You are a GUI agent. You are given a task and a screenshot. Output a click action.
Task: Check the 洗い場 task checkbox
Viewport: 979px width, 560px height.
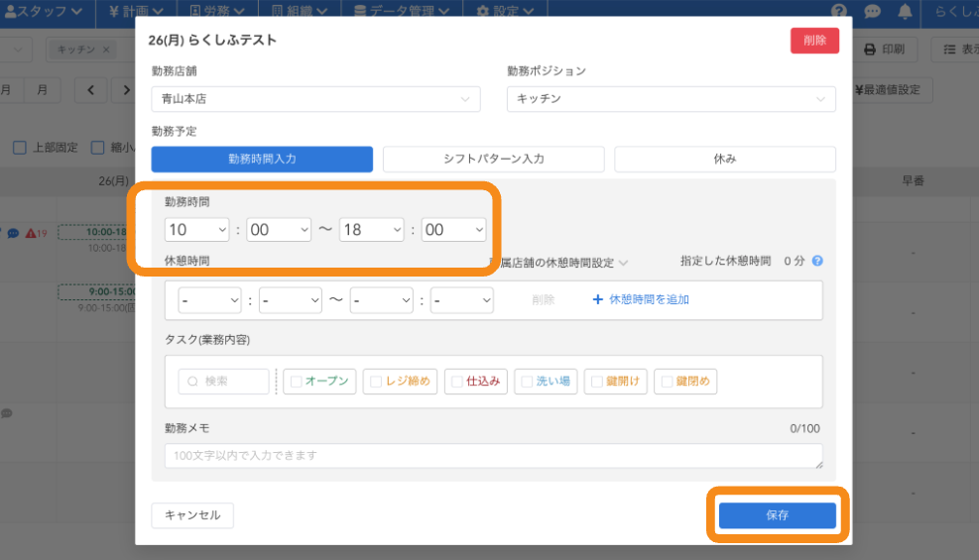click(x=527, y=382)
